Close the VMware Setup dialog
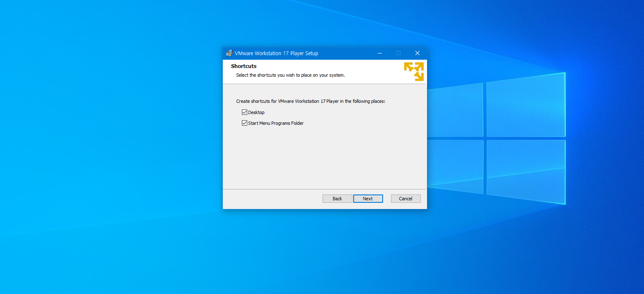This screenshot has width=644, height=294. pos(417,53)
